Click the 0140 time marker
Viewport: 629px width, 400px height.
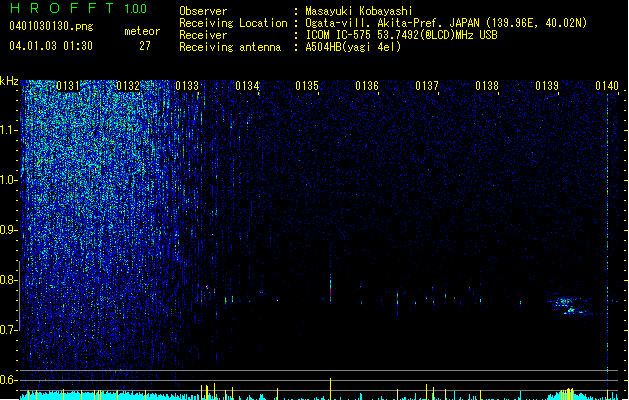pyautogui.click(x=607, y=86)
